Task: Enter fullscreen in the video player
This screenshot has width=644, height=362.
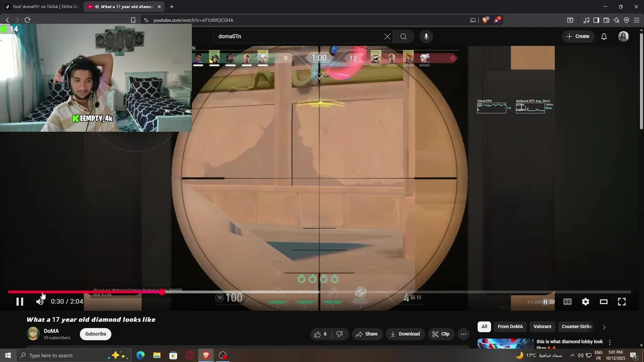Action: [622, 302]
